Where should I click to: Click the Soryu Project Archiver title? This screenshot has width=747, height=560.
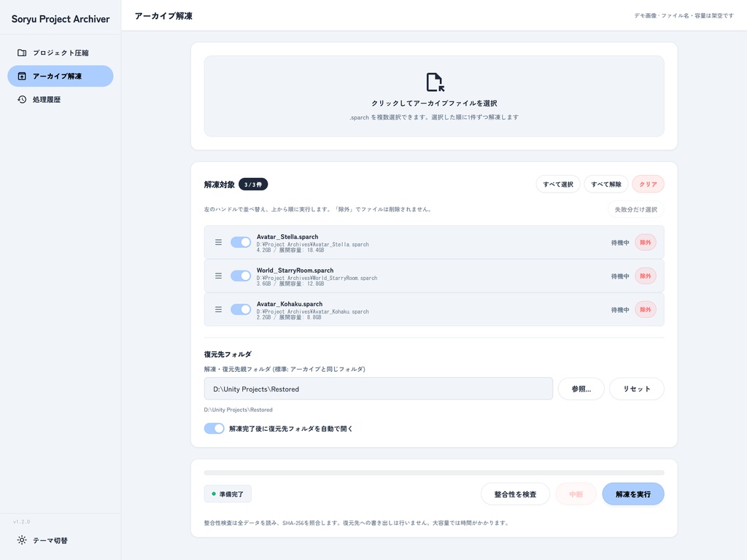click(61, 19)
